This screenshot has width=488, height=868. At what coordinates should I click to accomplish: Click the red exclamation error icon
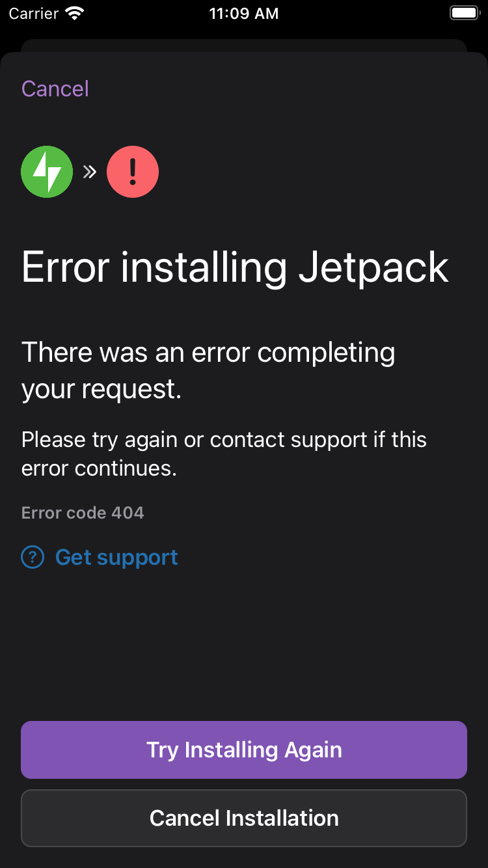[x=133, y=172]
